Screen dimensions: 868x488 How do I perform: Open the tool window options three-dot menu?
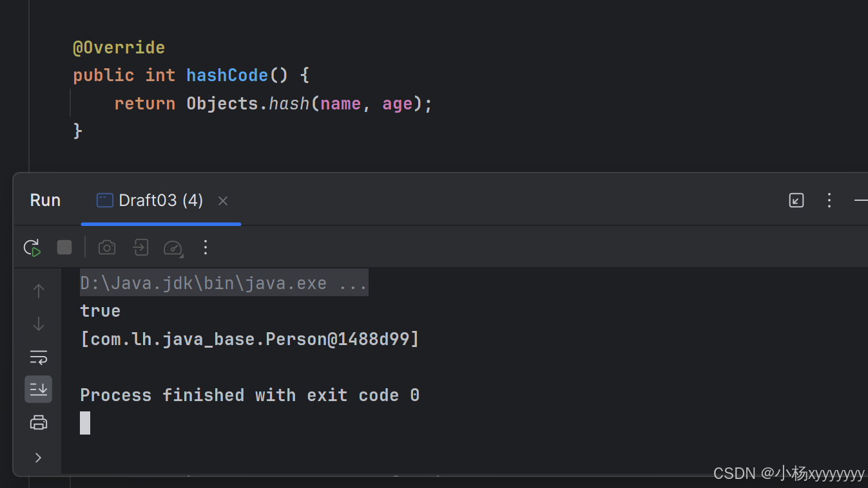tap(829, 200)
